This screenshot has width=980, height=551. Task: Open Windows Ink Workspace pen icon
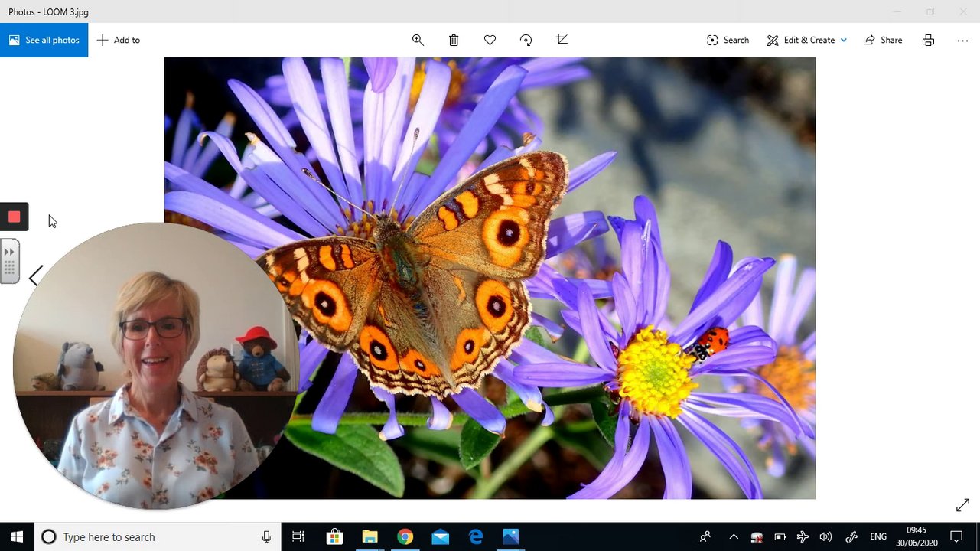pyautogui.click(x=851, y=536)
